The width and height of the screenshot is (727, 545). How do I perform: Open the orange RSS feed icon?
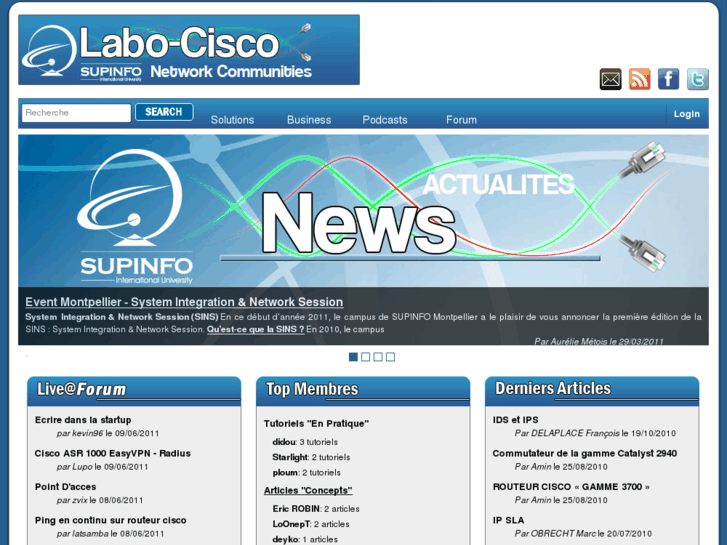640,79
